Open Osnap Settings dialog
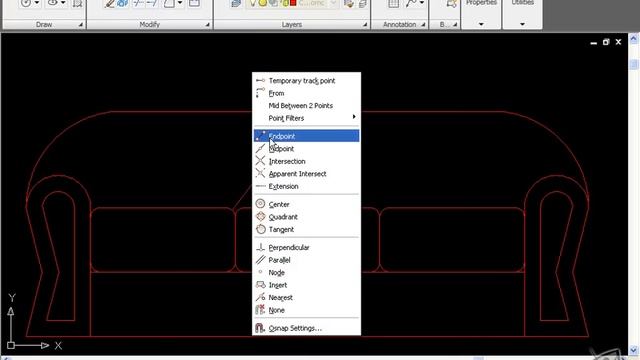Viewport: 640px width, 360px height. (306, 328)
